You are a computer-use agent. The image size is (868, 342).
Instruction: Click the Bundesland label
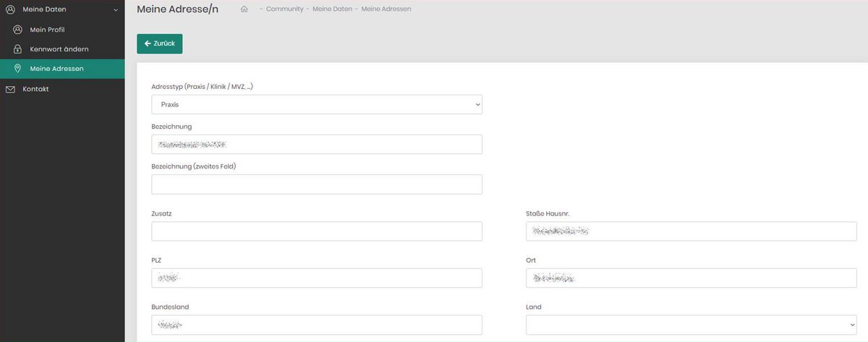coord(170,307)
